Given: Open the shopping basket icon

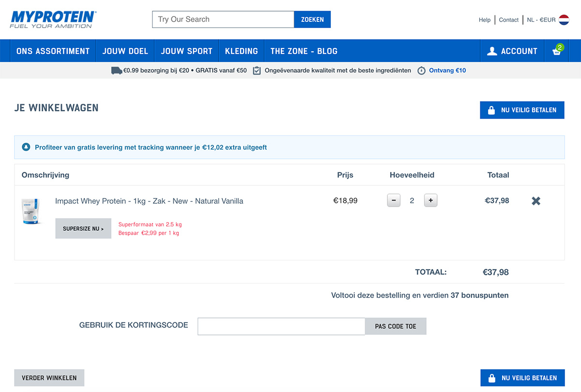Looking at the screenshot, I should click(557, 51).
